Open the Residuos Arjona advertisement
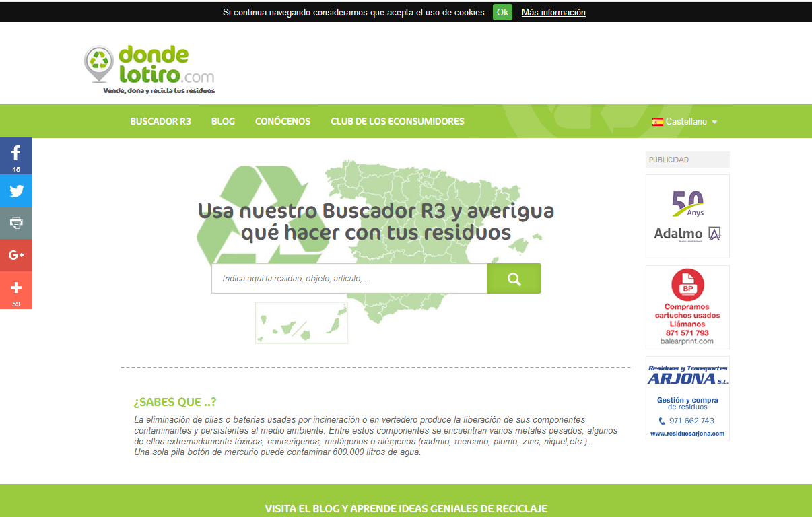812x517 pixels. tap(687, 398)
